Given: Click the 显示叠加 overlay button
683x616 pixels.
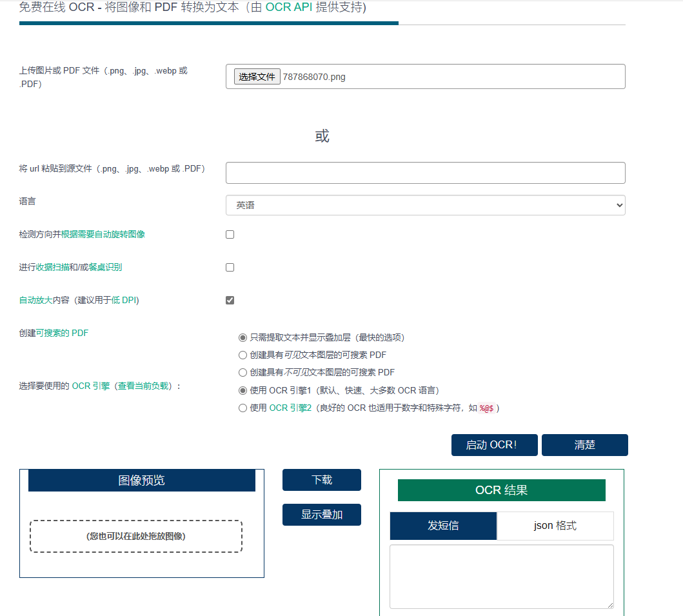Looking at the screenshot, I should click(x=321, y=515).
